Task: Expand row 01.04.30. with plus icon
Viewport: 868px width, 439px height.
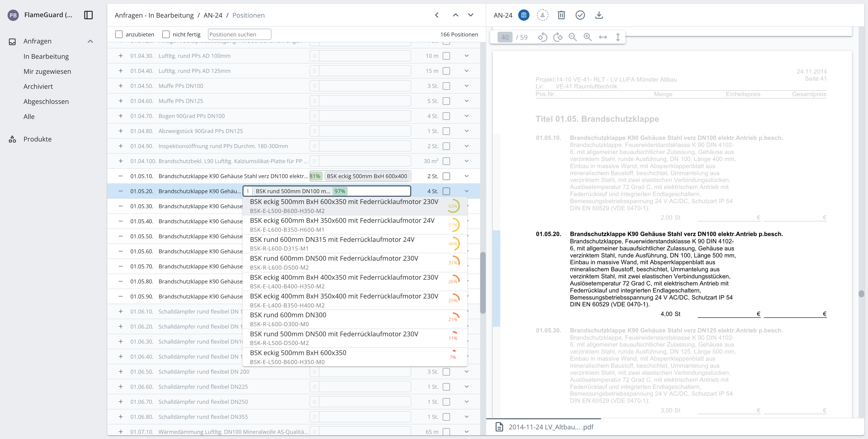Action: [x=121, y=56]
